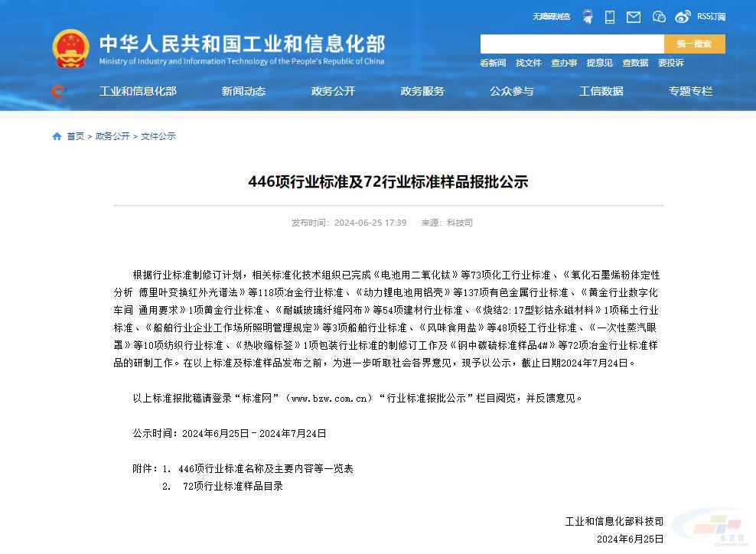Open the 新闻动态 navigation menu

pos(243,91)
